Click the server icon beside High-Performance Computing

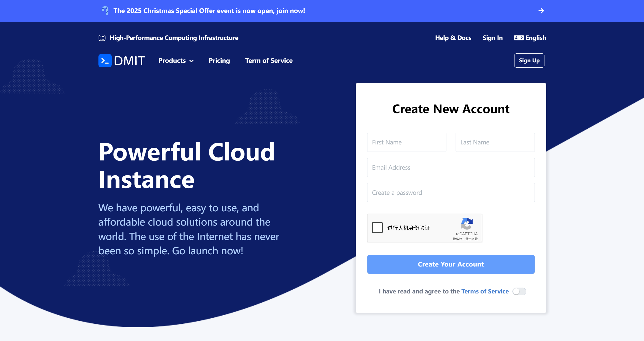102,38
